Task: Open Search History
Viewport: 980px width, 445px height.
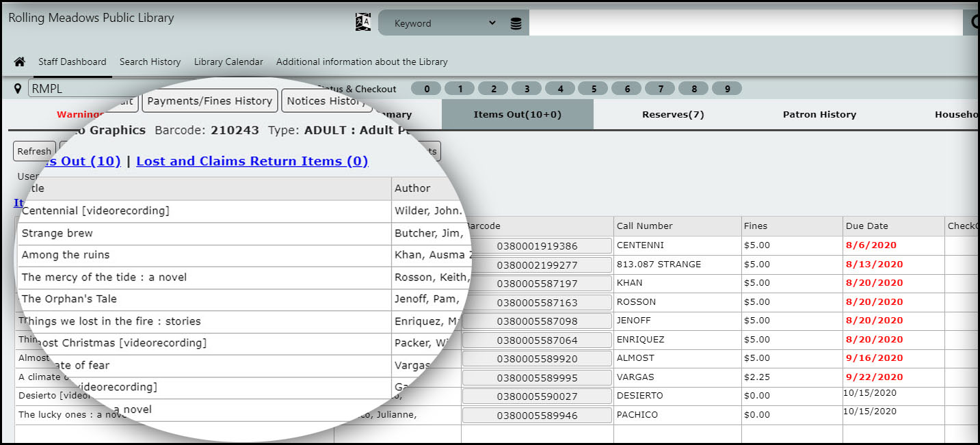Action: (x=150, y=62)
